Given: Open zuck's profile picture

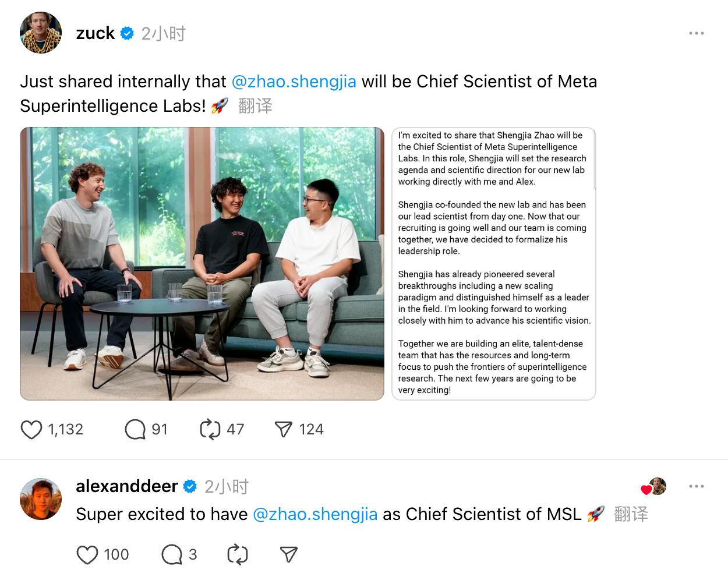Looking at the screenshot, I should coord(41,33).
